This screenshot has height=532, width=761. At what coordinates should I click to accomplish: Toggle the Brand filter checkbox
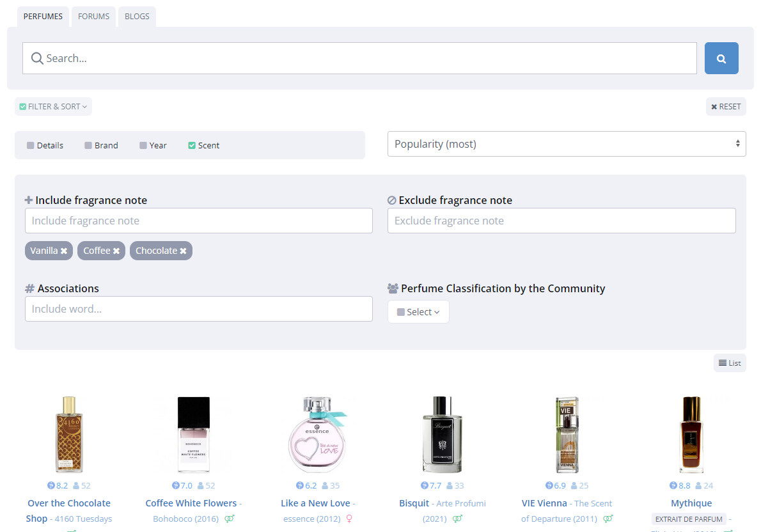point(88,145)
